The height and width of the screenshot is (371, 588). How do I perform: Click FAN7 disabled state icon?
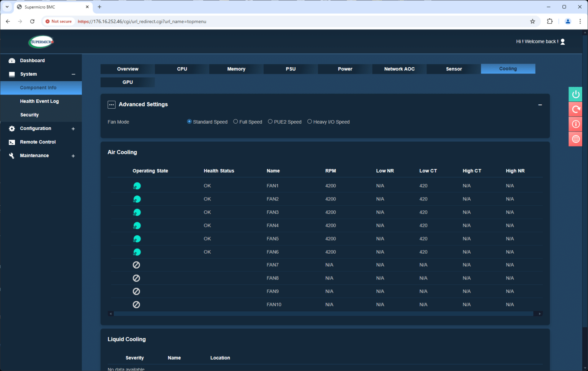coord(136,265)
